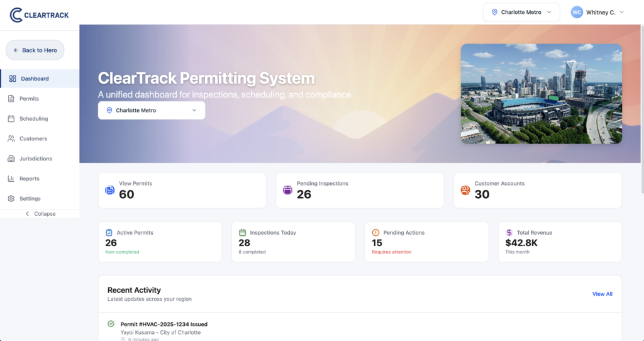This screenshot has height=341, width=644.
Task: Click the Permits document icon in sidebar
Action: [11, 99]
